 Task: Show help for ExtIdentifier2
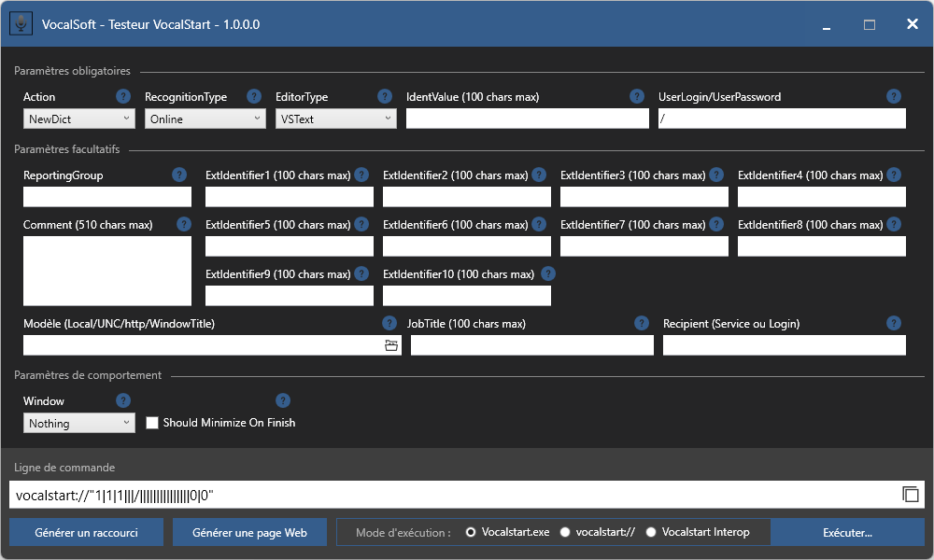click(x=539, y=175)
